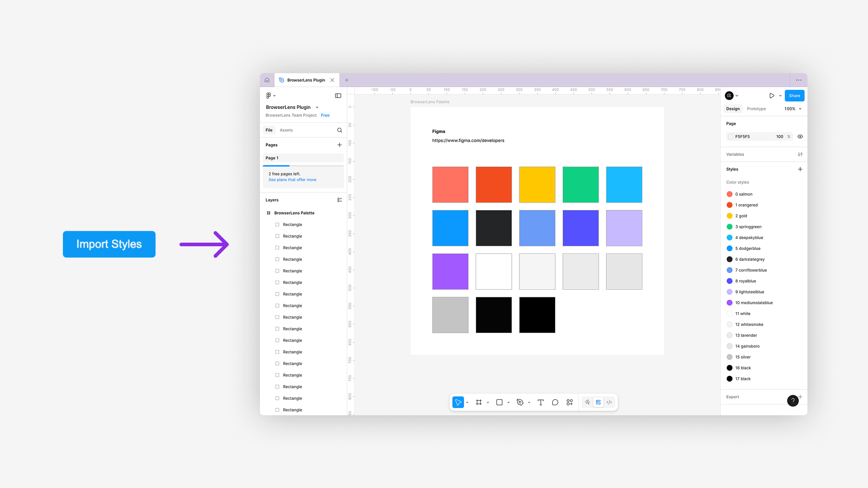Select the Move tool in the toolbar
The width and height of the screenshot is (868, 488).
458,402
